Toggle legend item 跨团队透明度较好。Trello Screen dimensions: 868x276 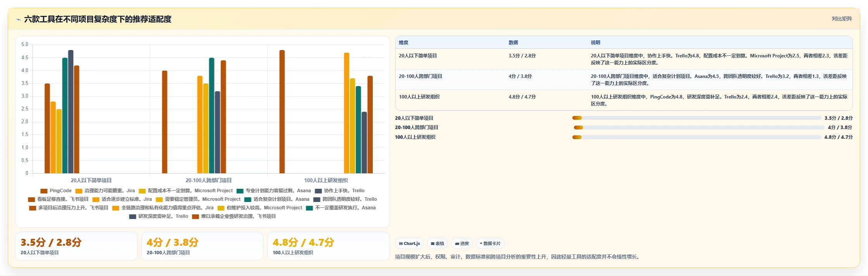pyautogui.click(x=345, y=199)
